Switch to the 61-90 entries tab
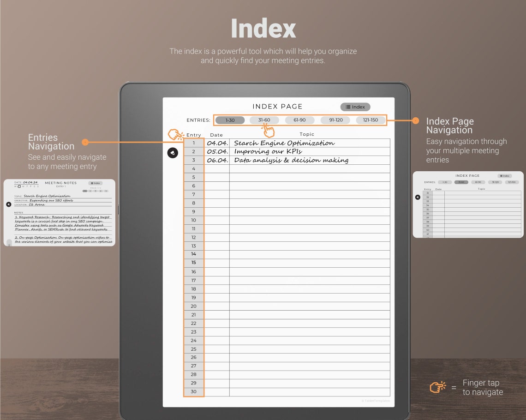The image size is (526, 420). [x=299, y=120]
